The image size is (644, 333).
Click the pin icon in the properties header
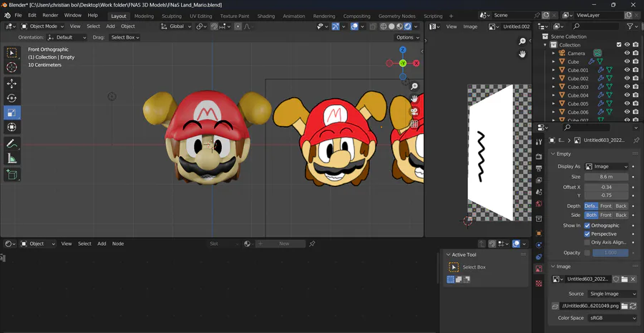(636, 140)
